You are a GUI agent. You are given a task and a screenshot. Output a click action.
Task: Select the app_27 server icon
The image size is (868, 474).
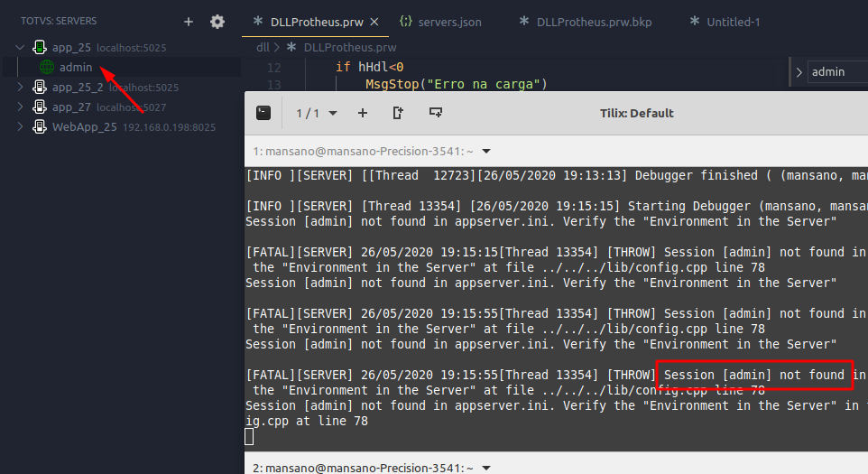coord(40,107)
